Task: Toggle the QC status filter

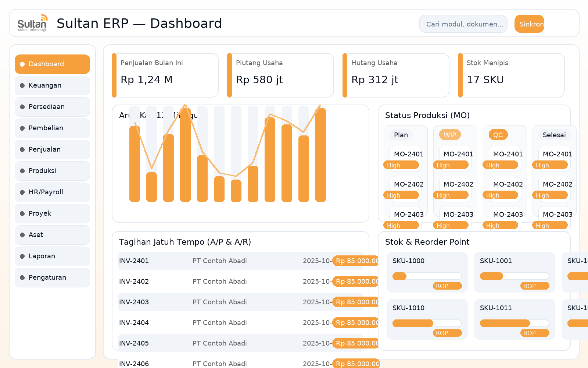Action: (x=498, y=135)
